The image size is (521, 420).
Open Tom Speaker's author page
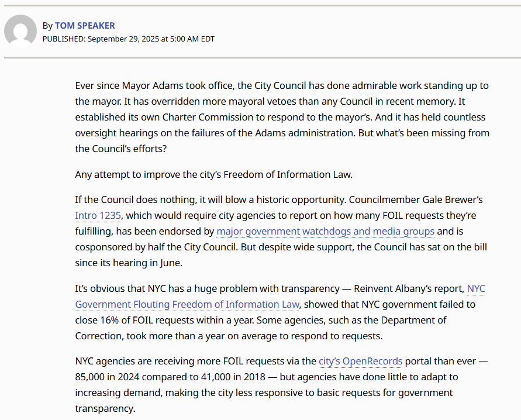tap(85, 26)
